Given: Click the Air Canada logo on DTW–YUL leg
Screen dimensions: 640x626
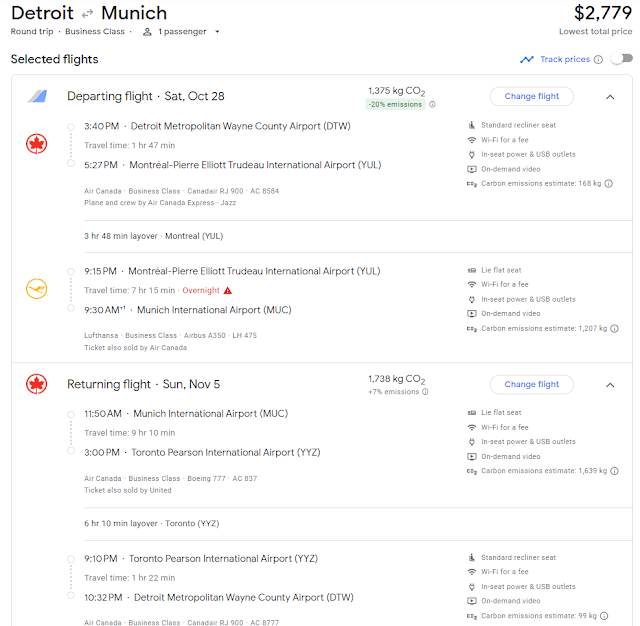Looking at the screenshot, I should click(37, 144).
